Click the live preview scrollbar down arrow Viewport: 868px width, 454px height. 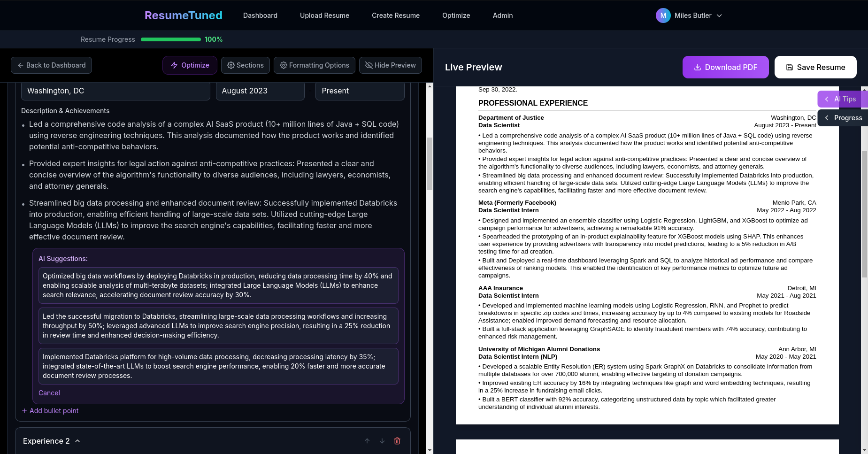pyautogui.click(x=865, y=450)
